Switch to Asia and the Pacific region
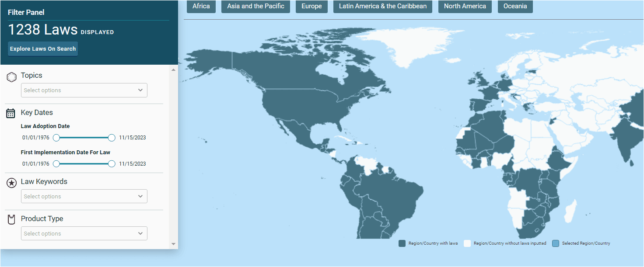The height and width of the screenshot is (267, 644). point(255,7)
